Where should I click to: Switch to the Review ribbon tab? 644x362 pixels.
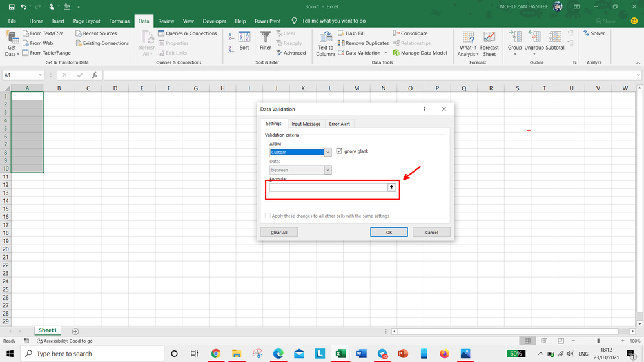click(166, 21)
